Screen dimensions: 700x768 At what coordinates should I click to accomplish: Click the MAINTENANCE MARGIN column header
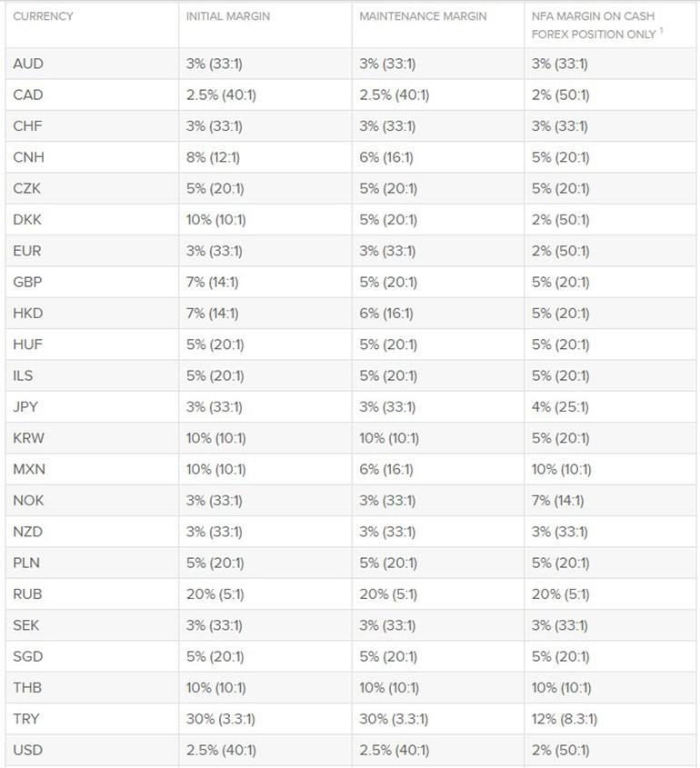tap(424, 16)
